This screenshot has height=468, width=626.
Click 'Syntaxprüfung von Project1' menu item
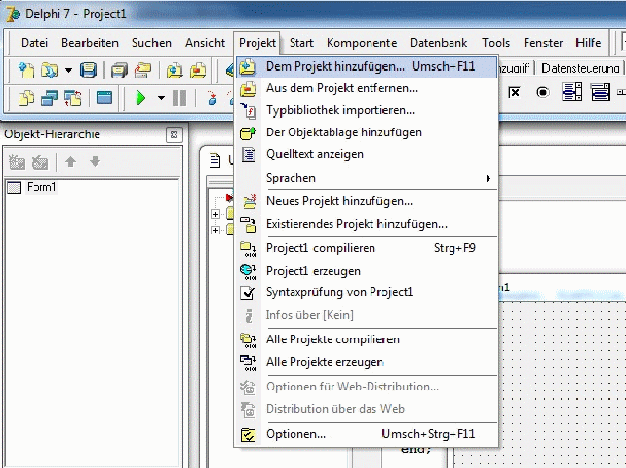pos(339,292)
